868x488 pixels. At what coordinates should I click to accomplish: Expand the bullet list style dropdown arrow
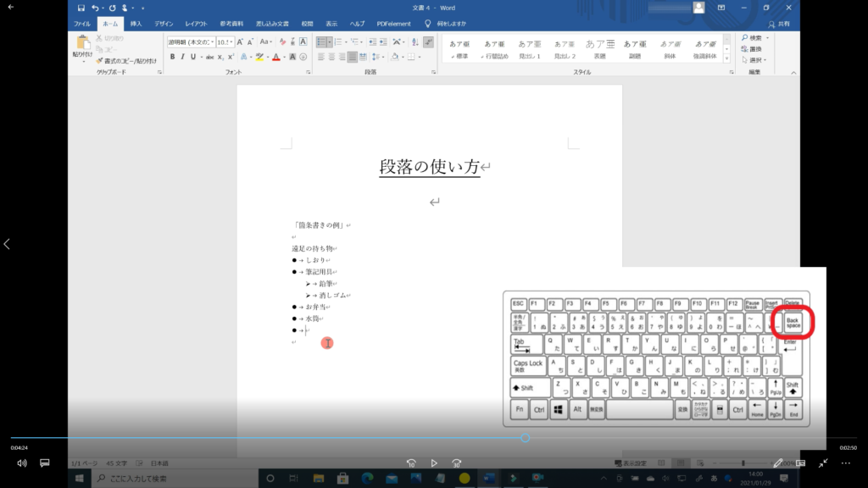(x=331, y=42)
